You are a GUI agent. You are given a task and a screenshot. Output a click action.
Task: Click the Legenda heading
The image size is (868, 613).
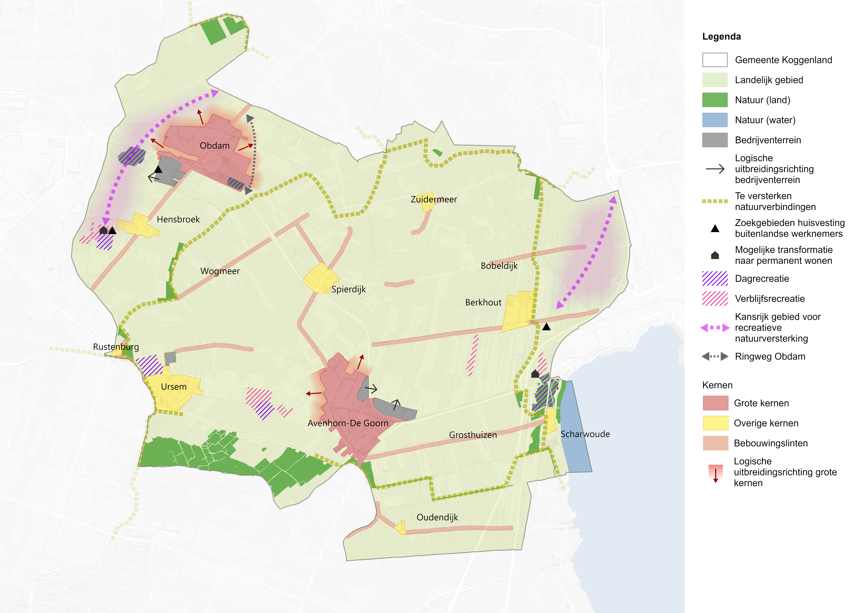(x=721, y=37)
